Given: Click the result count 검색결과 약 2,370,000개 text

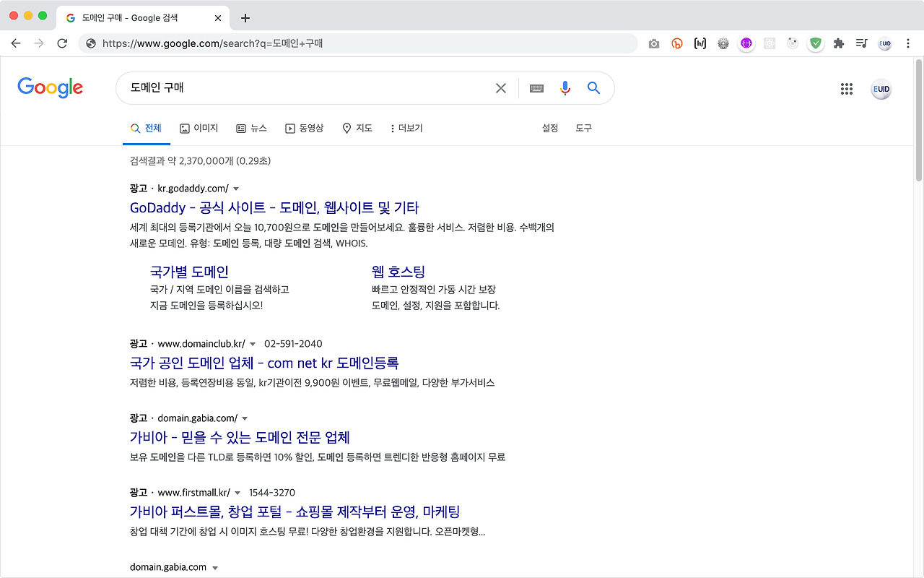Looking at the screenshot, I should [x=201, y=160].
